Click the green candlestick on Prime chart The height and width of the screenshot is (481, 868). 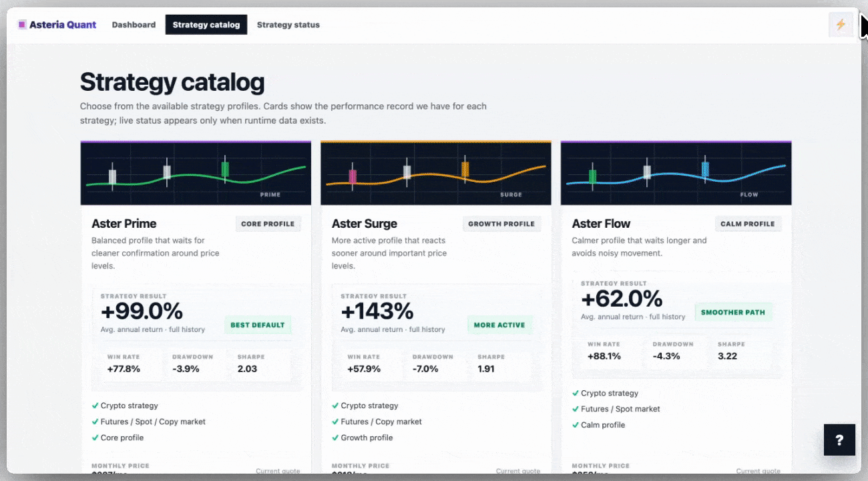tap(225, 169)
